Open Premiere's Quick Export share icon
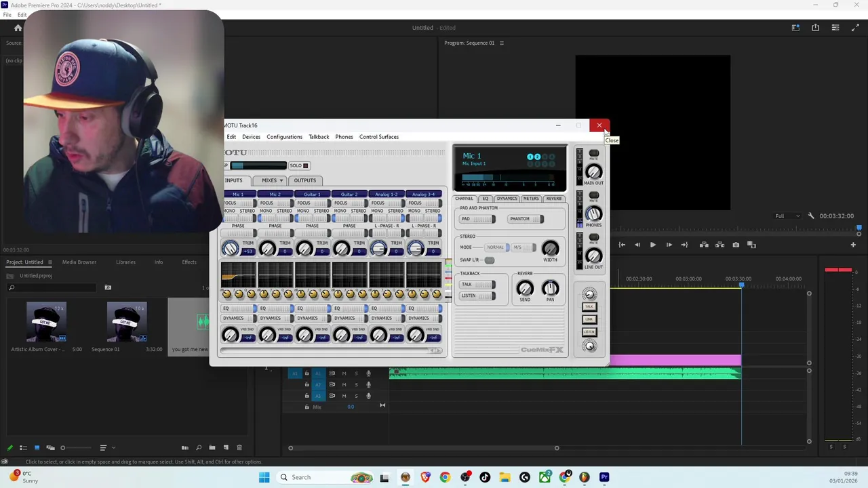 (x=815, y=28)
